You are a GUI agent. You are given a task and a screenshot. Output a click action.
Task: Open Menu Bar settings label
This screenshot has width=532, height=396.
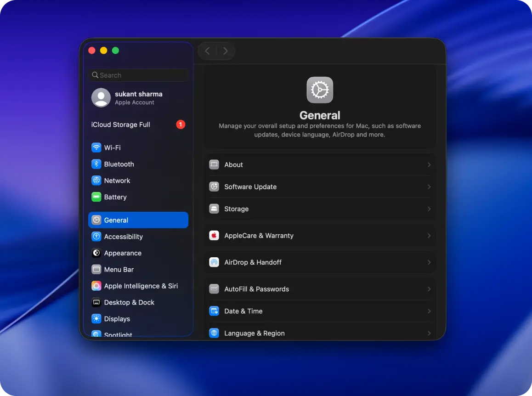click(x=119, y=269)
